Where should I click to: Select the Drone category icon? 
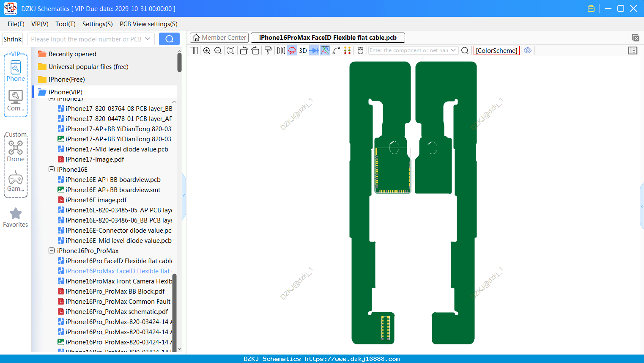point(16,151)
